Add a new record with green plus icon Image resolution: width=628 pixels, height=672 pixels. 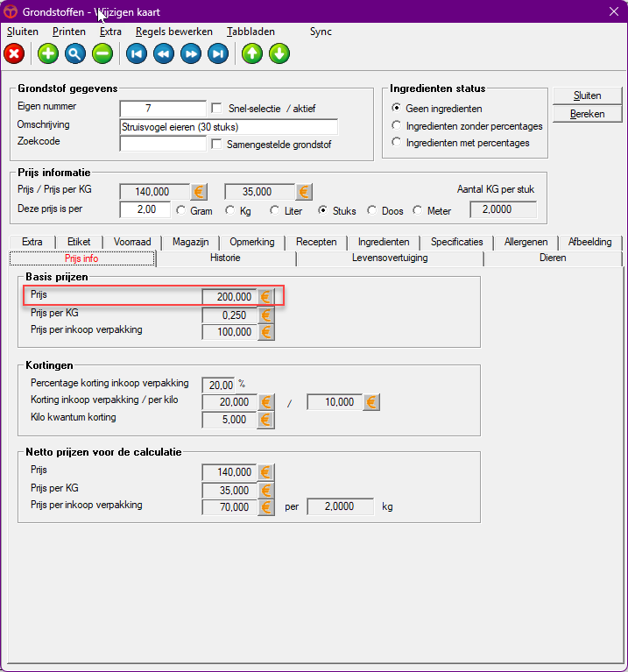(x=48, y=53)
